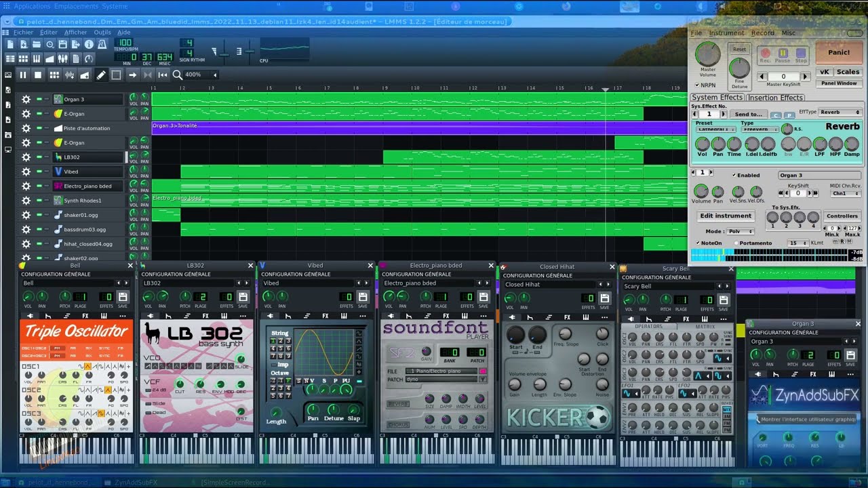
Task: Show the Automation Editor icon
Action: 50,59
